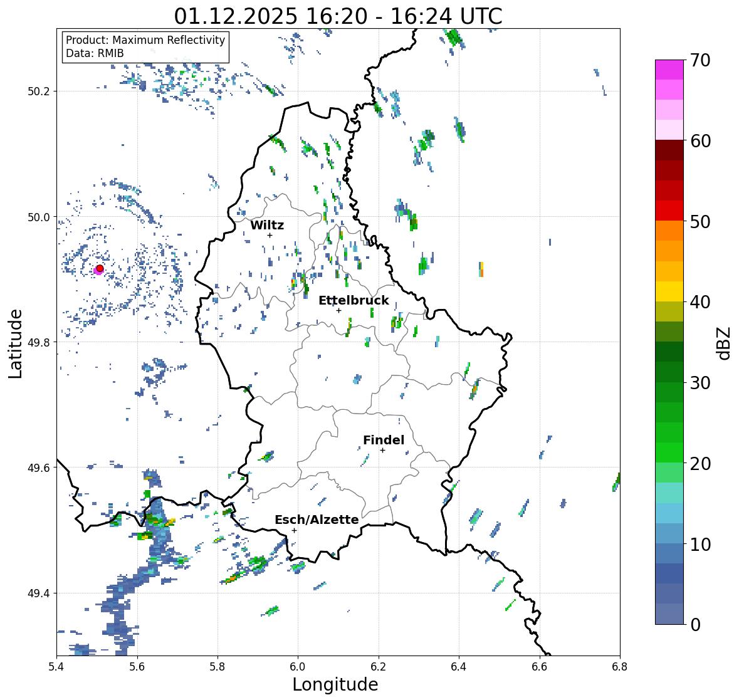Image resolution: width=739 pixels, height=700 pixels.
Task: Click the 49.8 latitude tick label
Action: click(x=39, y=342)
